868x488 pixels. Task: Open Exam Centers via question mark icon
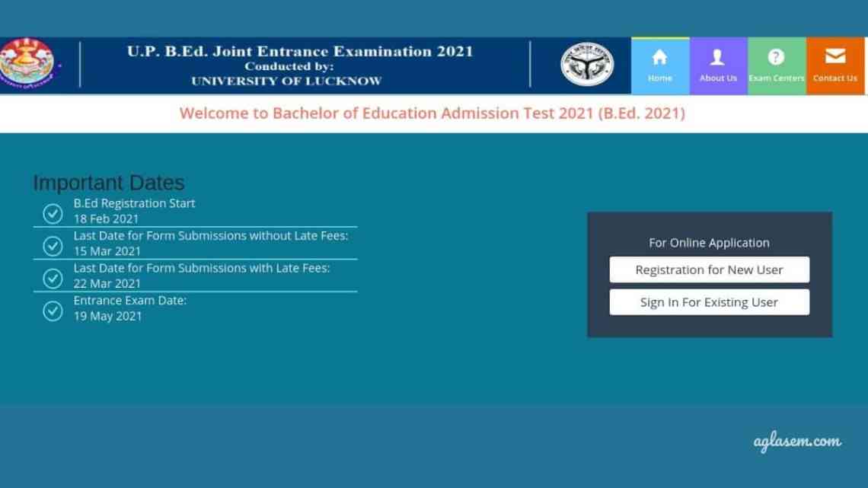click(x=777, y=55)
